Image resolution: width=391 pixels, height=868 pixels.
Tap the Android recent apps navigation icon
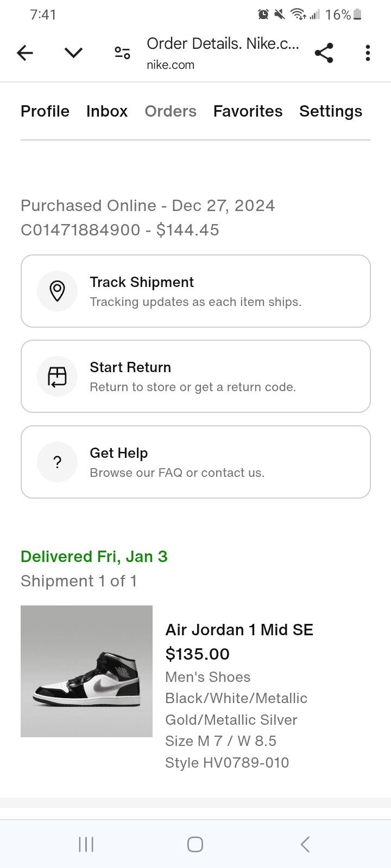click(x=86, y=844)
